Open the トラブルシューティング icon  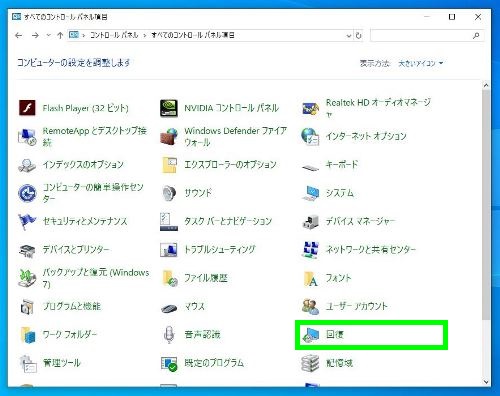pos(169,250)
